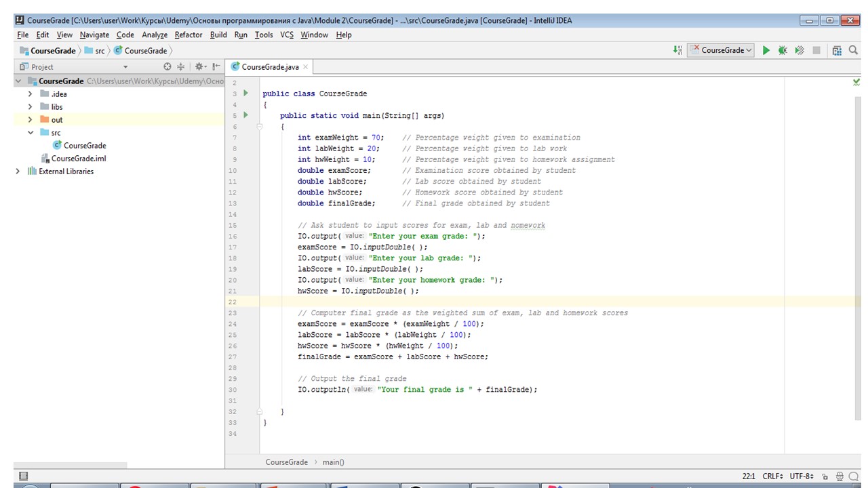Click the main() breadcrumb below the editor
This screenshot has height=488, width=868.
333,462
